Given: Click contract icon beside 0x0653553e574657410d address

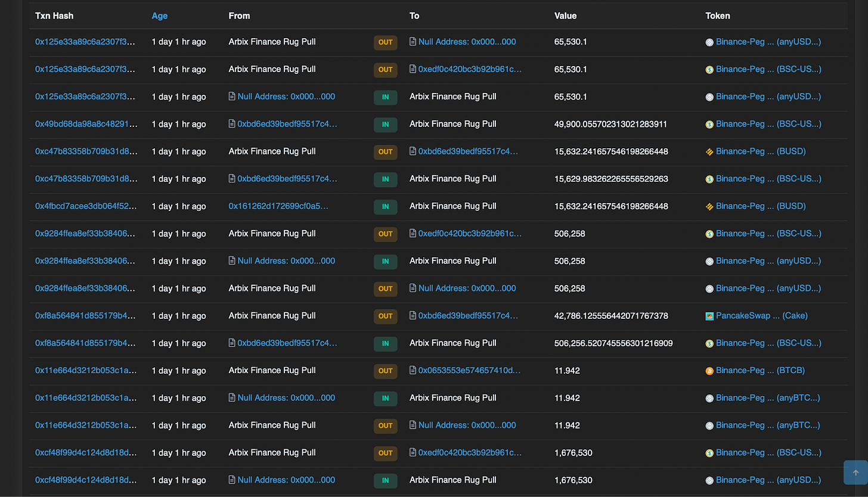Looking at the screenshot, I should (x=413, y=371).
